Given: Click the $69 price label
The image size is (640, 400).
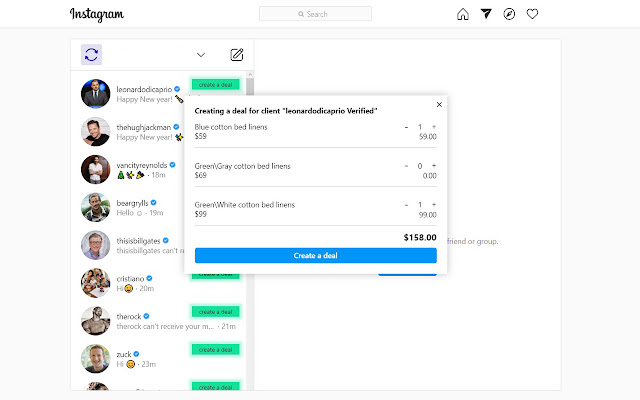Looking at the screenshot, I should [200, 176].
